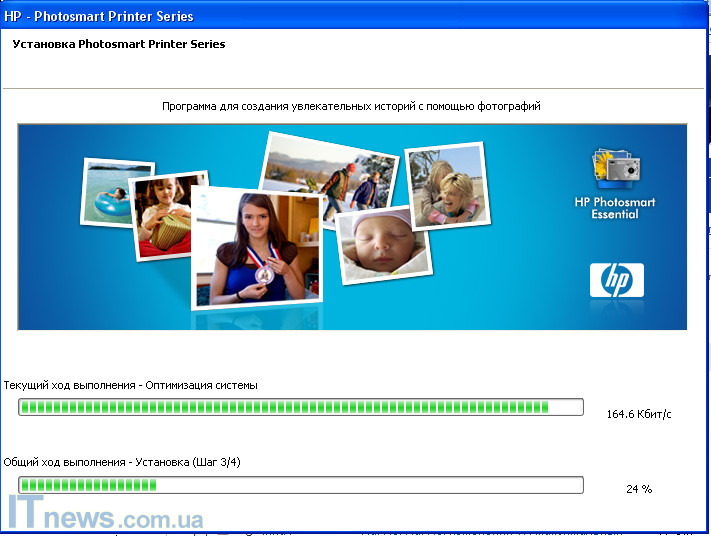This screenshot has width=711, height=536.
Task: Select the photo of child on swim ring
Action: (115, 192)
